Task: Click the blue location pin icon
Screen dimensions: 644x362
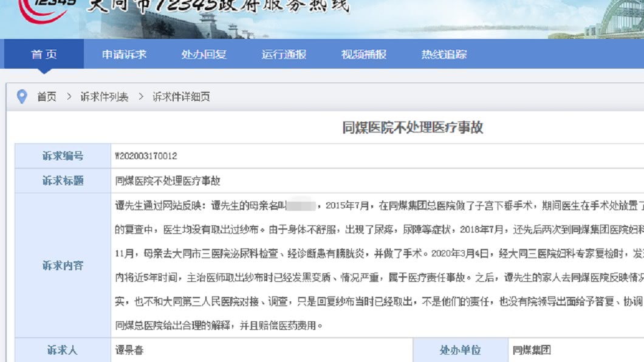Action: [22, 97]
